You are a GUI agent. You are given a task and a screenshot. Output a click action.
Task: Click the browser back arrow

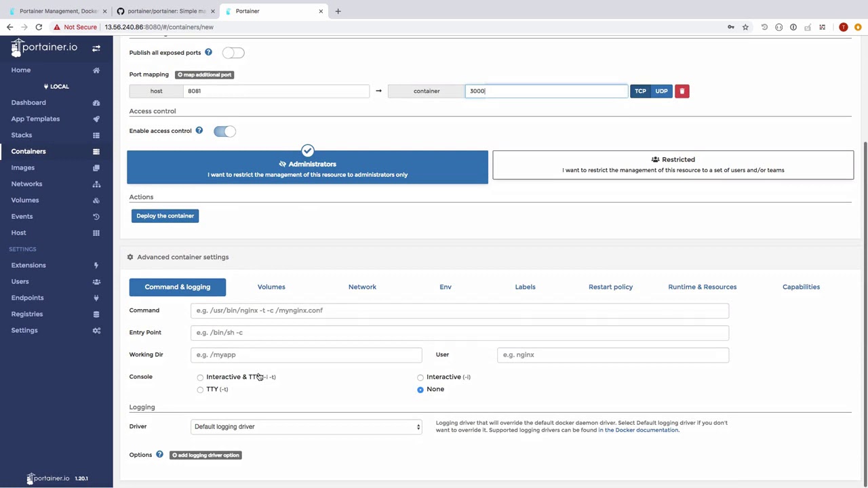[x=9, y=27]
